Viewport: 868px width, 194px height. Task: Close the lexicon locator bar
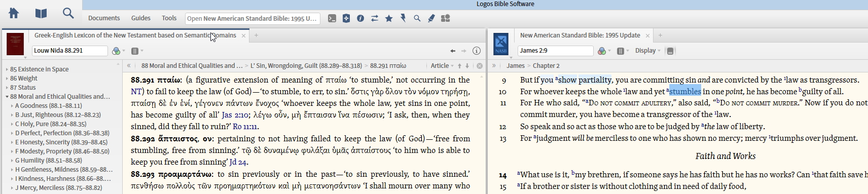point(480,66)
